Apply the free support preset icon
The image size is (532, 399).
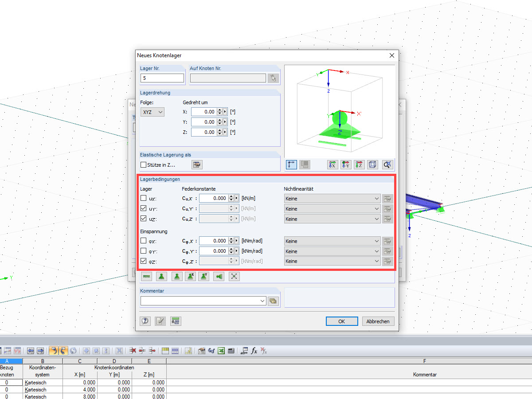pos(234,276)
